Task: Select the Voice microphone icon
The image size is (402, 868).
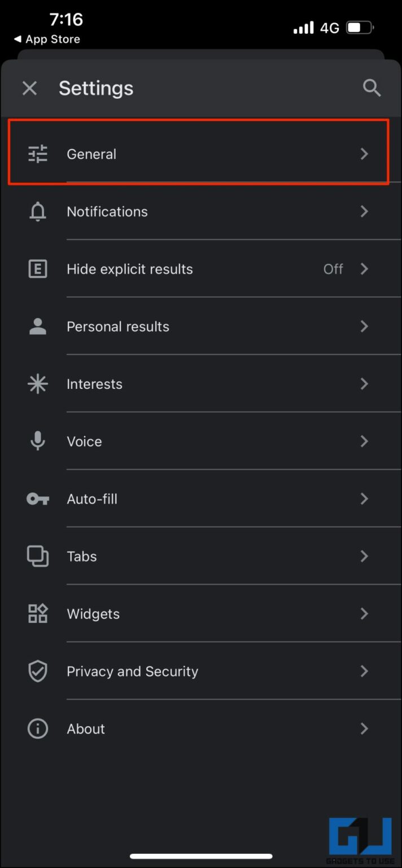Action: pyautogui.click(x=37, y=441)
